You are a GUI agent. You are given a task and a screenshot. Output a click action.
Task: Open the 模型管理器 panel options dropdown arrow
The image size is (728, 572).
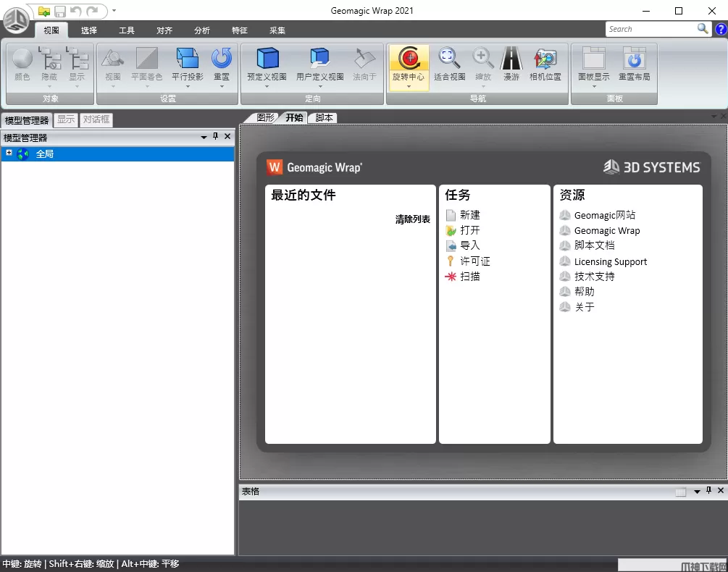pos(204,137)
